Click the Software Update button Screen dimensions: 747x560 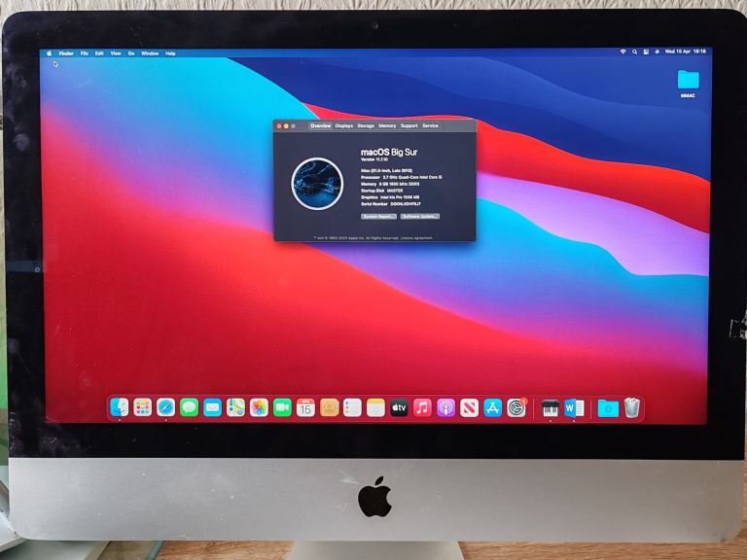pos(420,216)
